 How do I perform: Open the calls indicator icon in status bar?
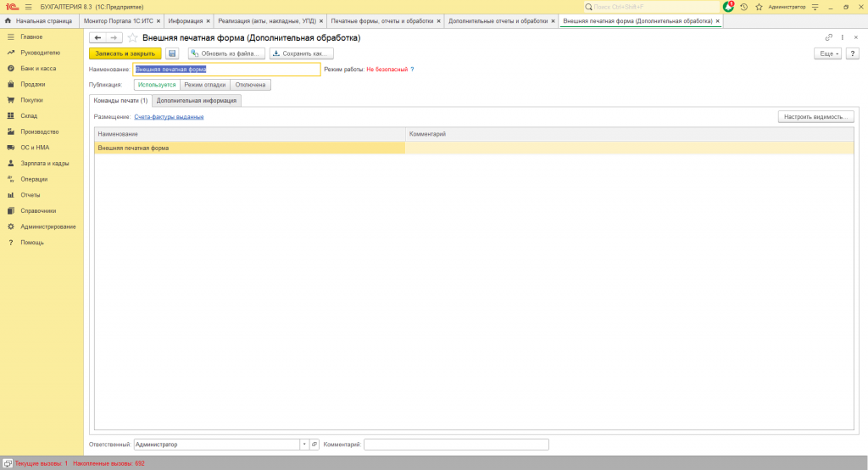(8, 463)
